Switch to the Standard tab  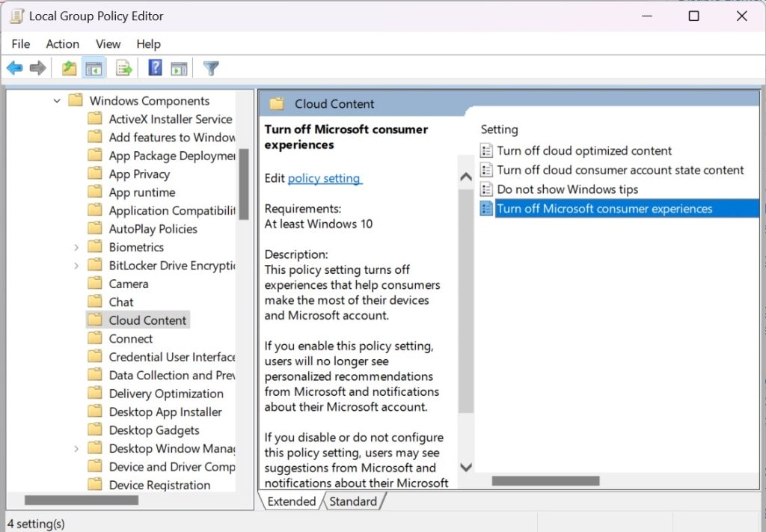click(354, 501)
